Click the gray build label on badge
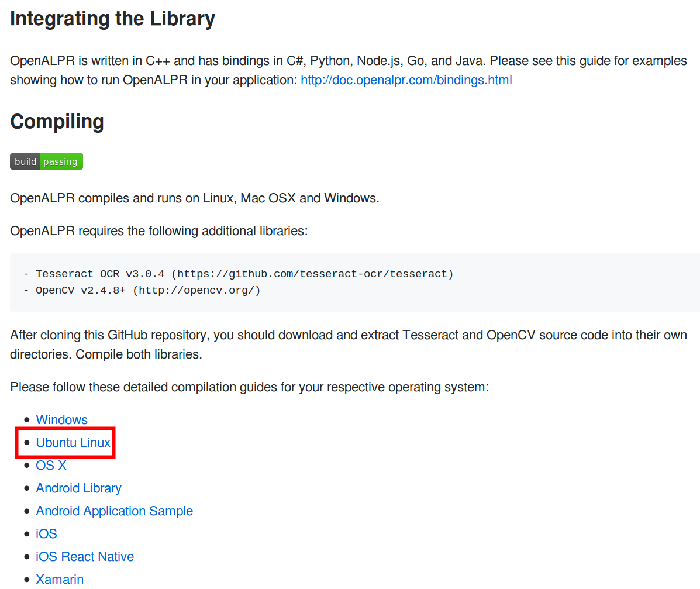This screenshot has height=589, width=700. (25, 161)
